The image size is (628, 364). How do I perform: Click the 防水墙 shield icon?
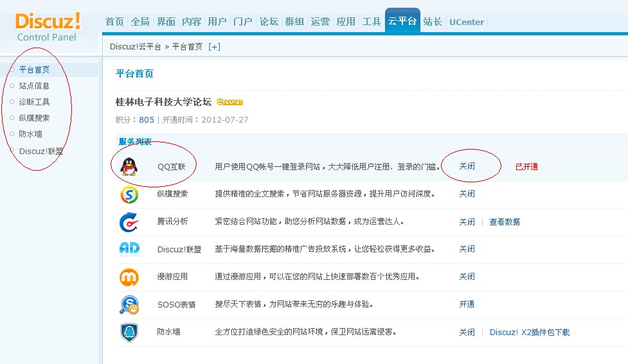129,333
